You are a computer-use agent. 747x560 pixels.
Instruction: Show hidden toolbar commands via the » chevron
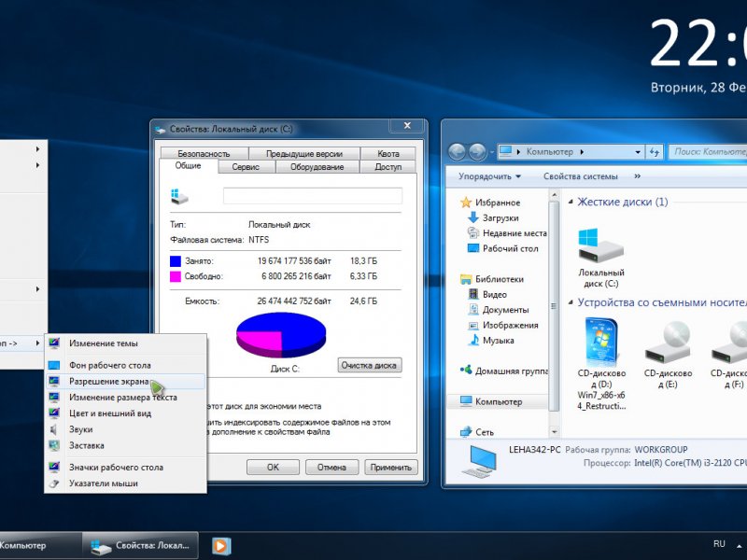tap(638, 175)
